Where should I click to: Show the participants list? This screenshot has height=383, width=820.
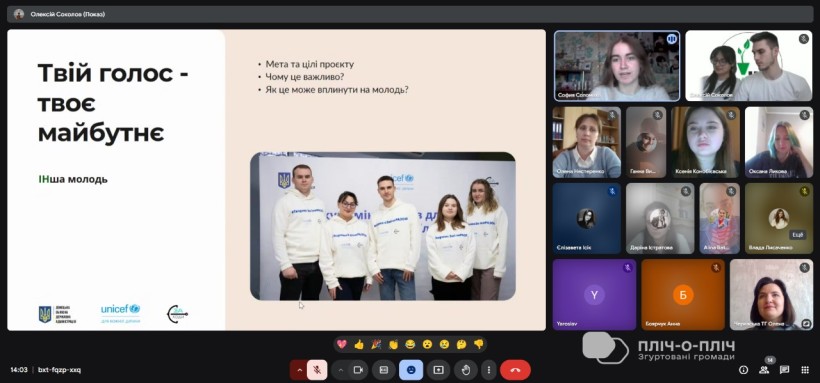tap(764, 370)
